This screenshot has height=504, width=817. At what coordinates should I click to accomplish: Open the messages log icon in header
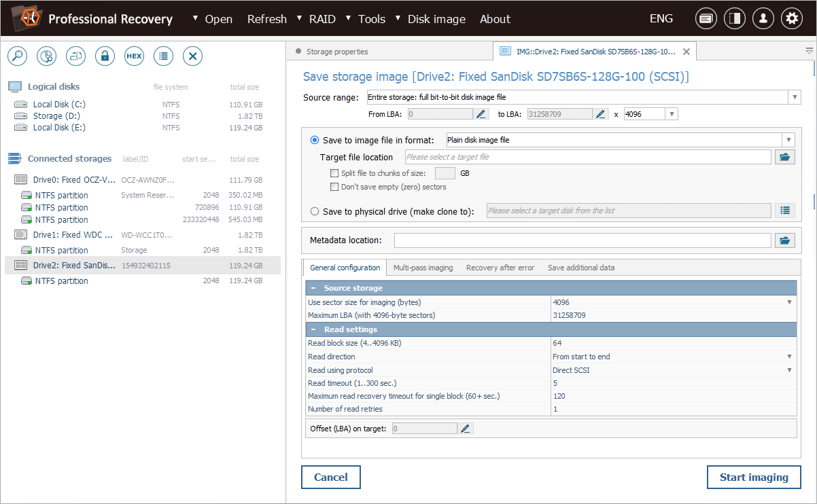click(706, 19)
